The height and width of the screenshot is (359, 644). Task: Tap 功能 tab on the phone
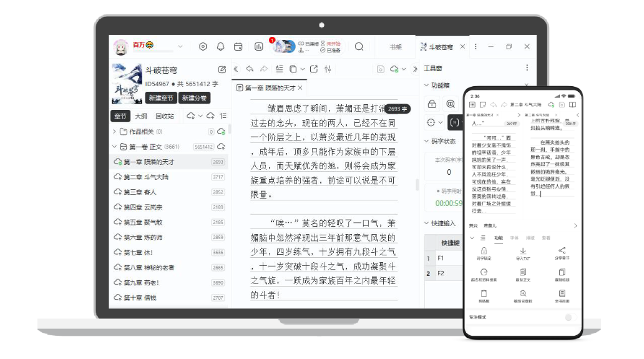[x=499, y=238]
